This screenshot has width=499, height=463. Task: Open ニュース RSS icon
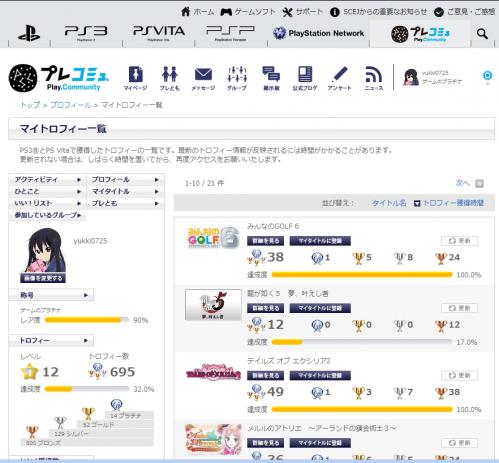point(374,78)
